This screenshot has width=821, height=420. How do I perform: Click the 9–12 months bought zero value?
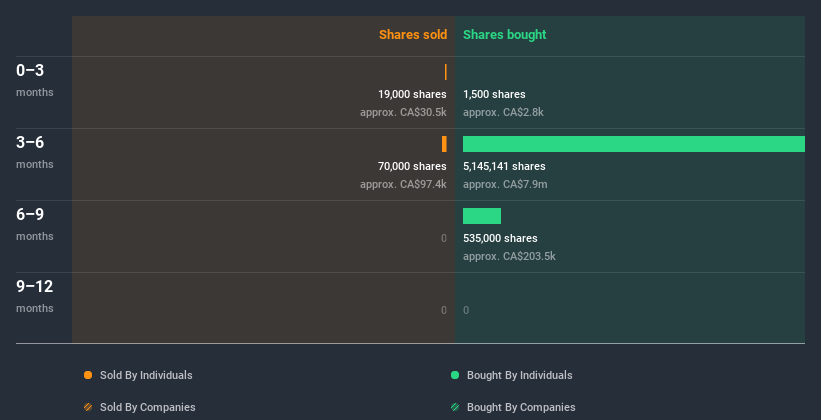466,310
